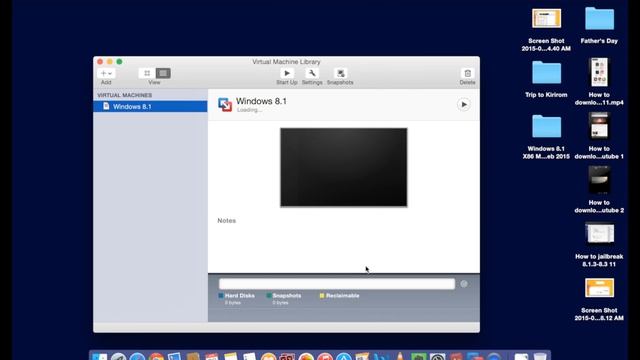Open the Settings wrench tool
640x360 pixels.
pyautogui.click(x=312, y=73)
